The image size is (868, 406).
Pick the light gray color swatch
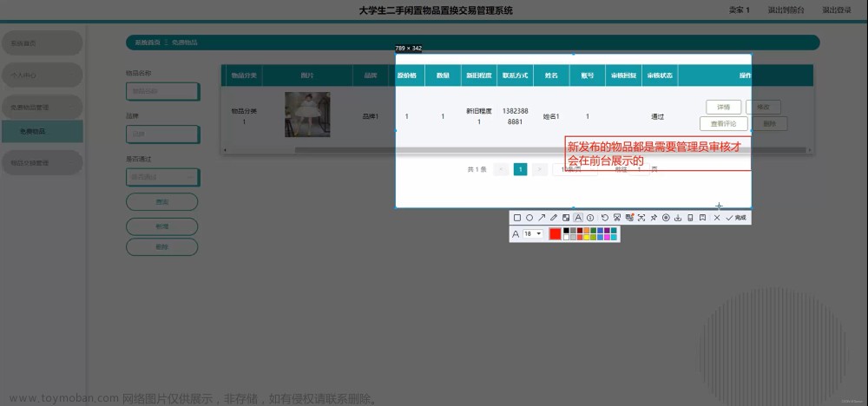(x=573, y=238)
